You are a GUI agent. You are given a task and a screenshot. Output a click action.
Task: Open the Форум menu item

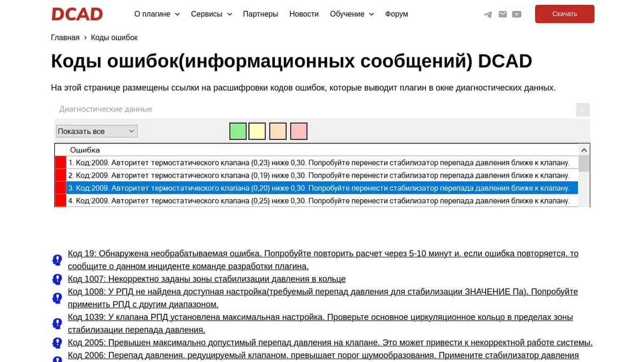pyautogui.click(x=397, y=14)
